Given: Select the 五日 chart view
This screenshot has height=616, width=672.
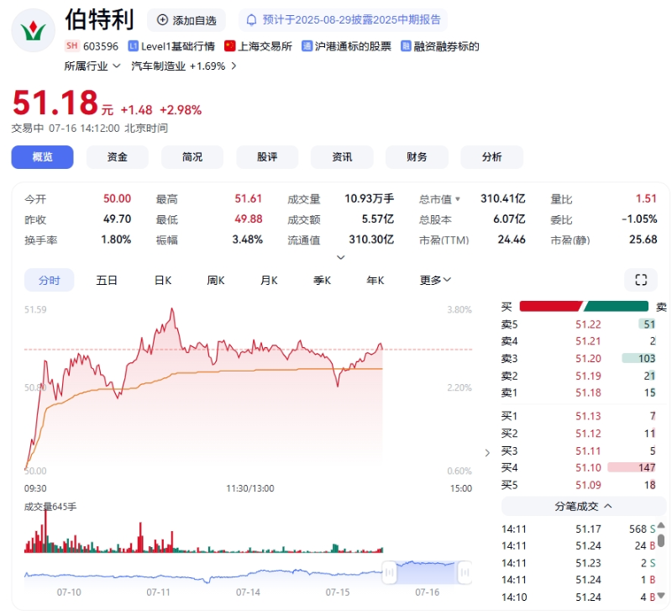Looking at the screenshot, I should point(107,280).
